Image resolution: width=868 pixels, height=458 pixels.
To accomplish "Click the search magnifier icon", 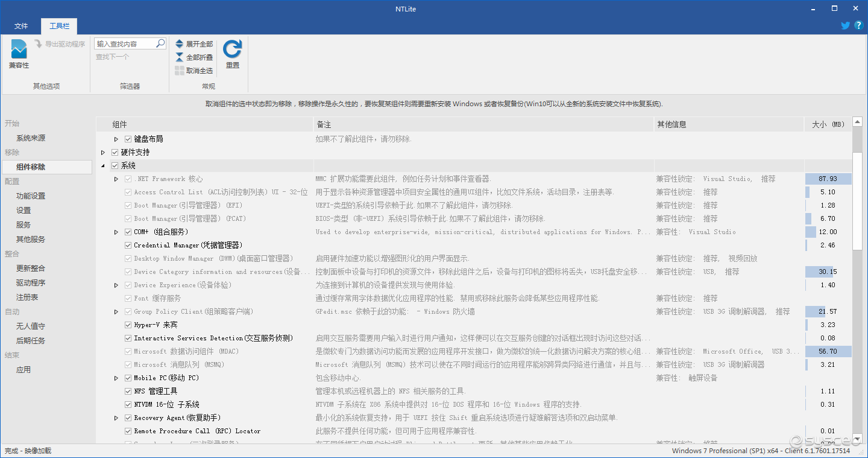I will click(x=160, y=43).
